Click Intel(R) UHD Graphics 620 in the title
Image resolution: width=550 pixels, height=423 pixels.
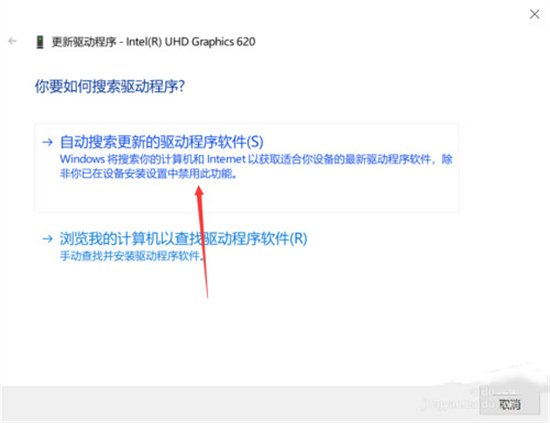coord(191,42)
